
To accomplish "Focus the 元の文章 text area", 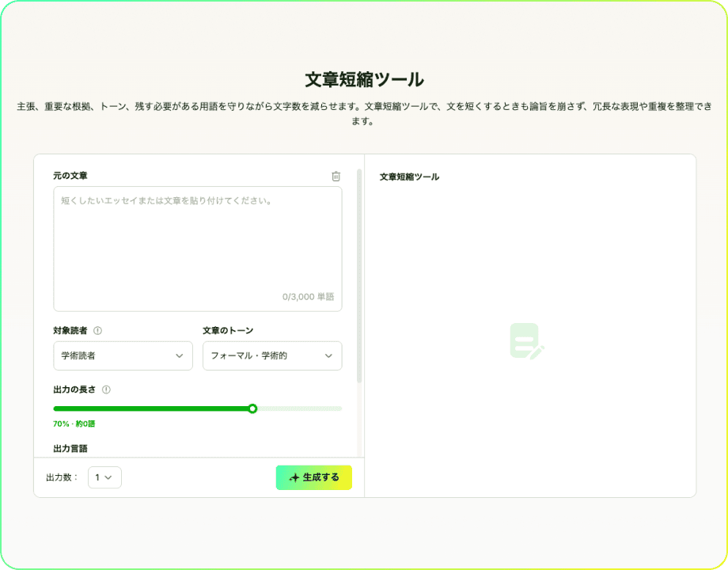I will pyautogui.click(x=198, y=249).
